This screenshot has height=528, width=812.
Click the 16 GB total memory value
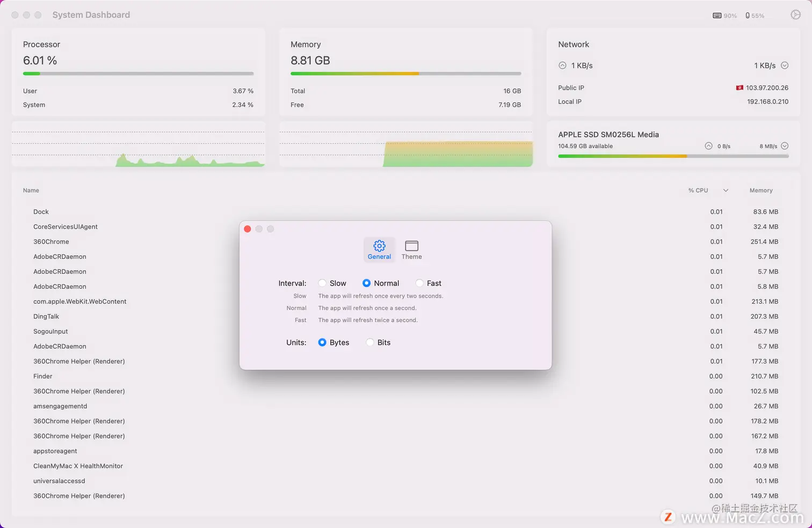(512, 91)
